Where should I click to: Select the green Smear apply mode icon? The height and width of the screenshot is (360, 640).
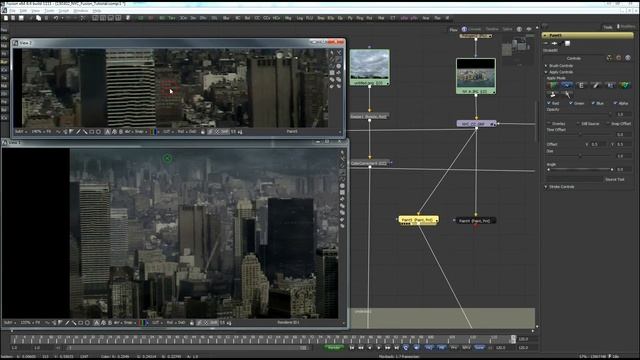(625, 85)
